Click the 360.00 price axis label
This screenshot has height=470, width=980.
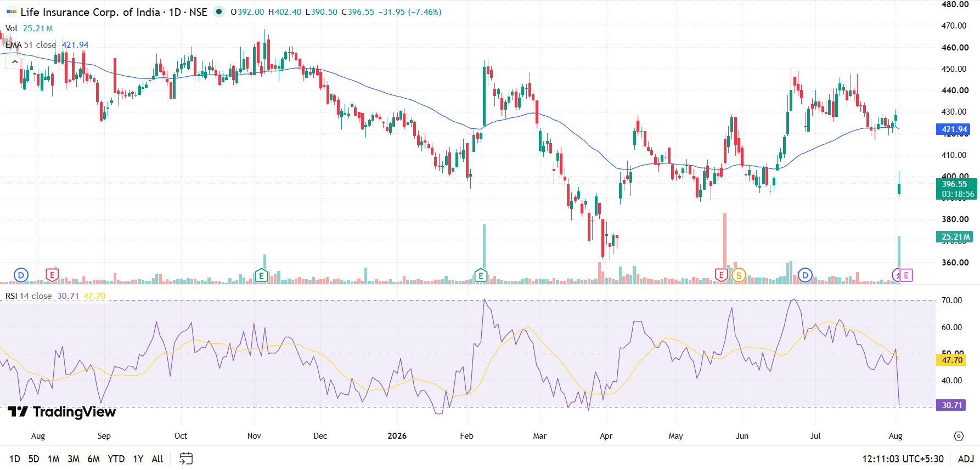coord(955,262)
